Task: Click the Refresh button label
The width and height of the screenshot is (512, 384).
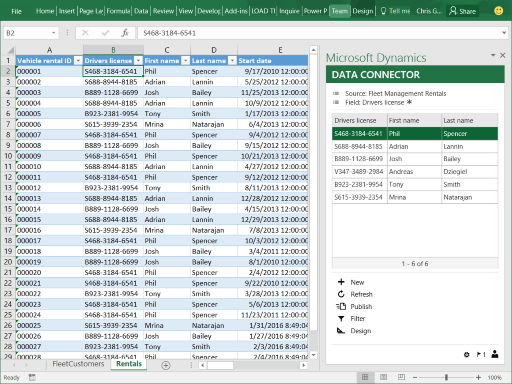Action: tap(361, 294)
